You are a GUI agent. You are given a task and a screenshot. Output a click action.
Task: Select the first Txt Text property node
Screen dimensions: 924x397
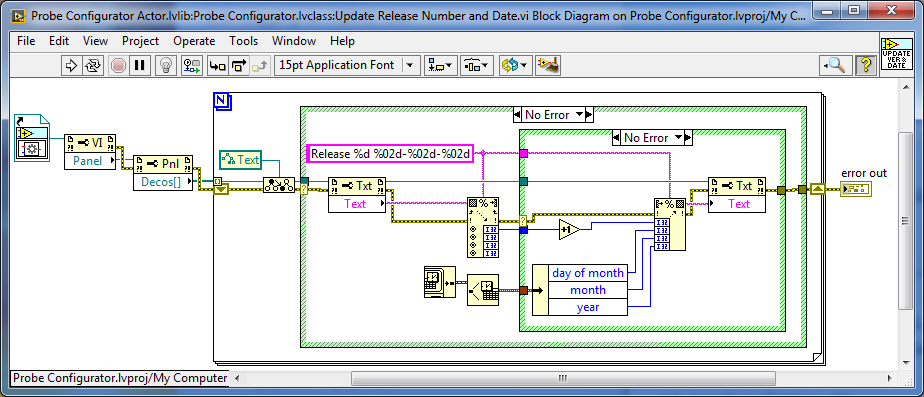tap(357, 194)
